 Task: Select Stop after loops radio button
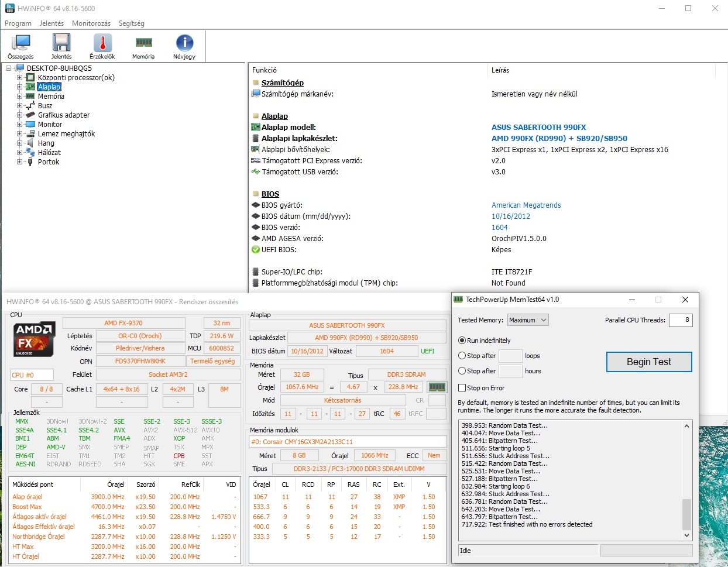coord(462,355)
